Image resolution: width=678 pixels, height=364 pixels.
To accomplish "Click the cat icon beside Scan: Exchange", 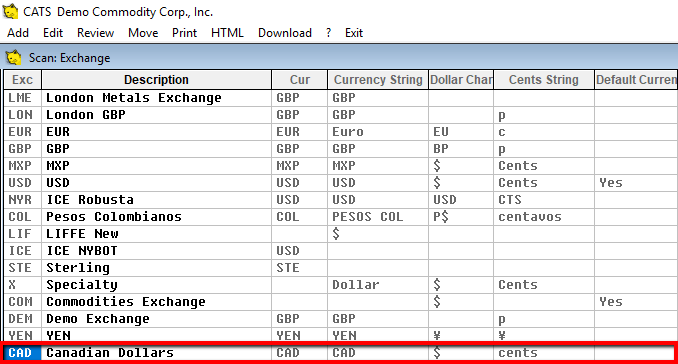I will (13, 57).
